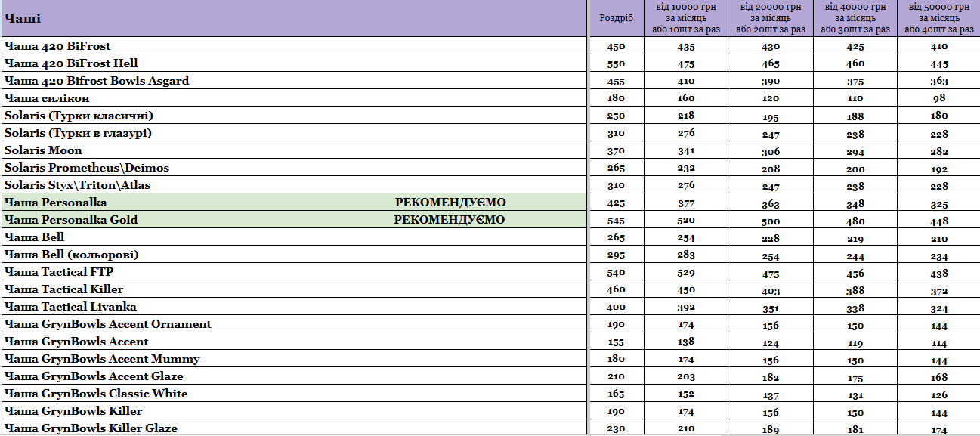Click 'РЕКОМЕНДУЄМО' in the Personalka Gold row
The width and height of the screenshot is (980, 436).
[x=450, y=220]
